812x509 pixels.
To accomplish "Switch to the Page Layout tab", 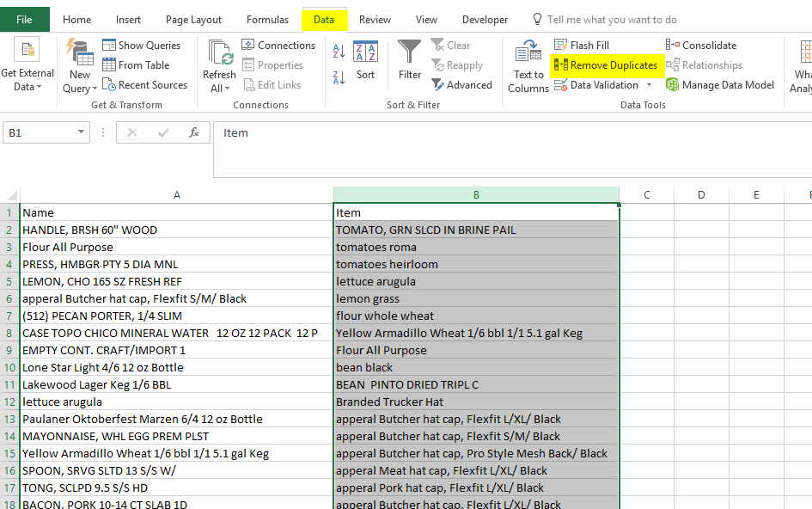I will (193, 20).
